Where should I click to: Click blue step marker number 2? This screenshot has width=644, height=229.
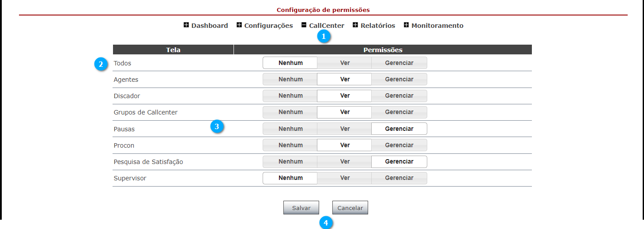pyautogui.click(x=101, y=65)
